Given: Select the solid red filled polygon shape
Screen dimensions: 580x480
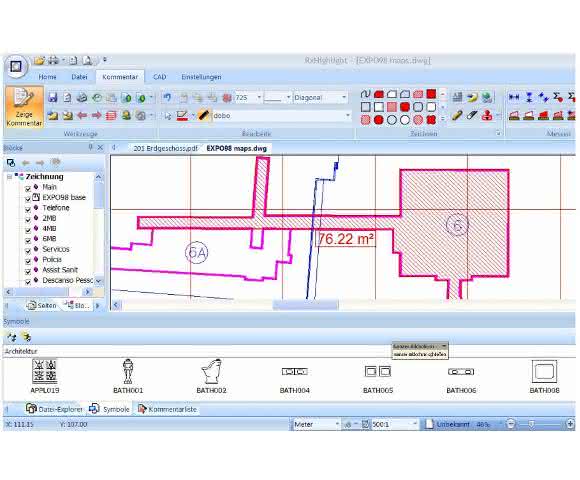Looking at the screenshot, I should 378,94.
